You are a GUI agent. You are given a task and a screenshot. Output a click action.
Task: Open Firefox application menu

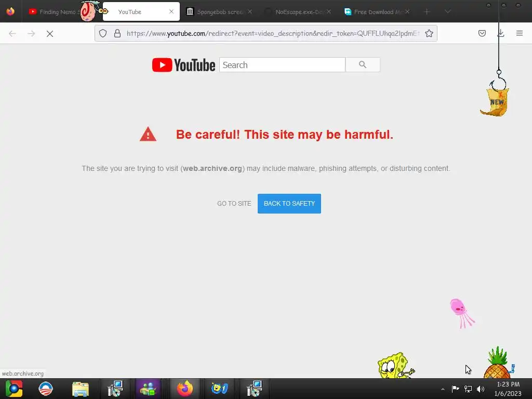click(x=520, y=33)
